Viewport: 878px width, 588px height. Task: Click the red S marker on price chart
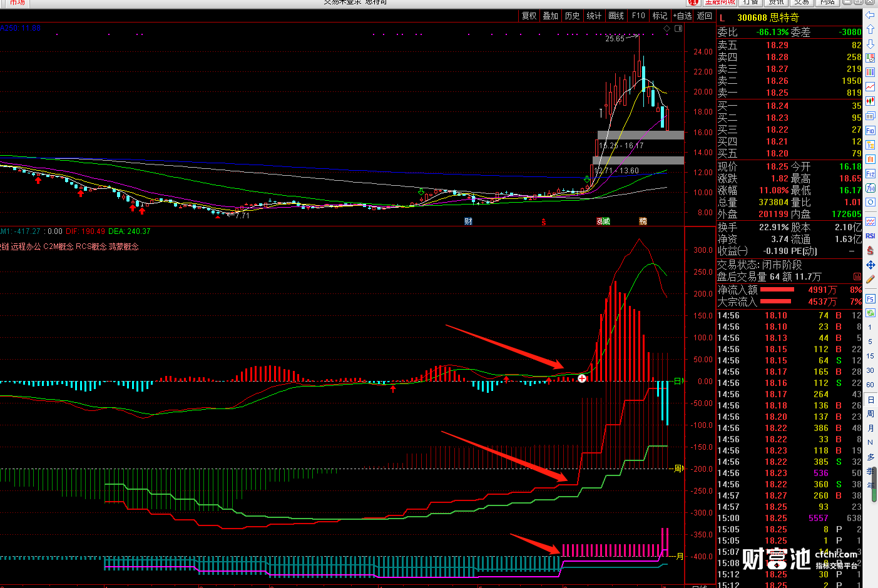[x=544, y=222]
